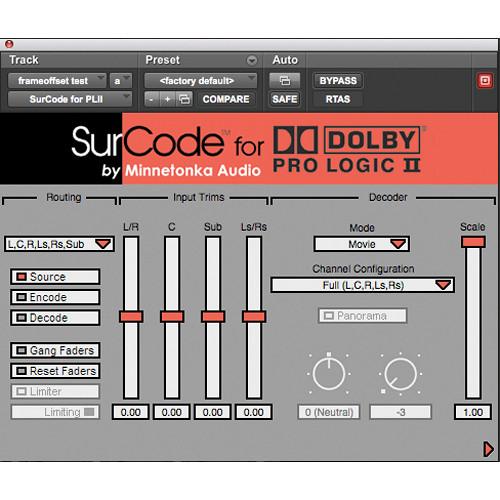Open the automation window icon under Auto
The height and width of the screenshot is (500, 500).
(x=285, y=81)
